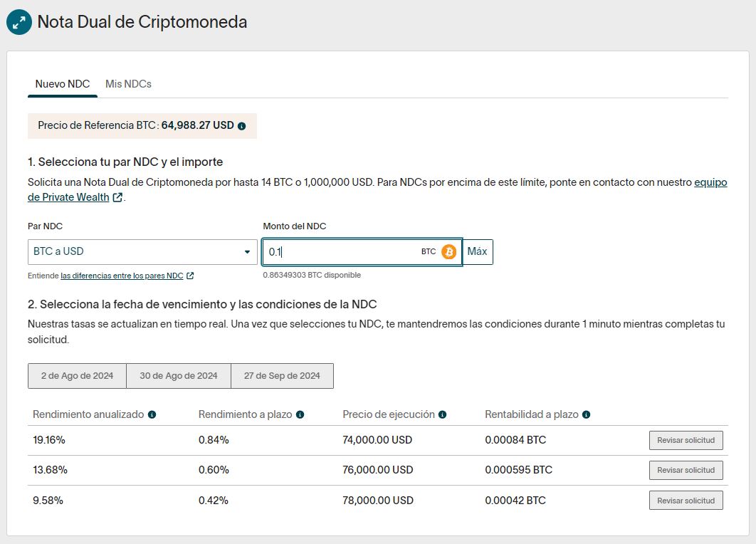Click the 78,000.00 USD strike price

coord(378,500)
